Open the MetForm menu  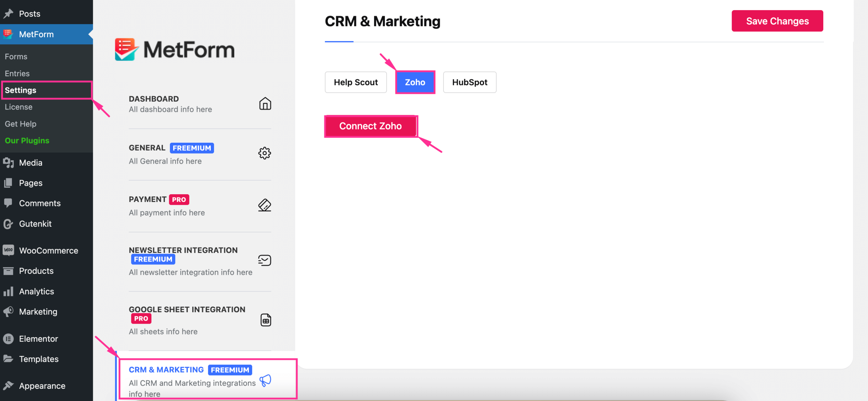click(x=46, y=34)
